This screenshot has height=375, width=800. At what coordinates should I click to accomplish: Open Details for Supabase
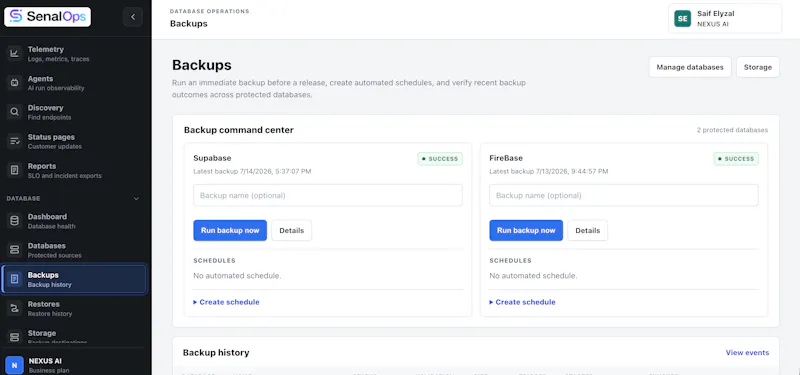(x=291, y=231)
